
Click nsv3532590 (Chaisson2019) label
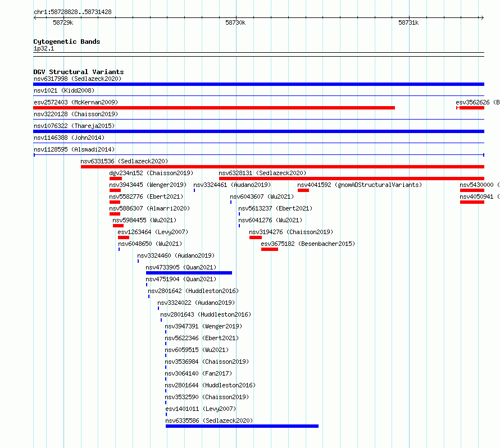(x=207, y=397)
